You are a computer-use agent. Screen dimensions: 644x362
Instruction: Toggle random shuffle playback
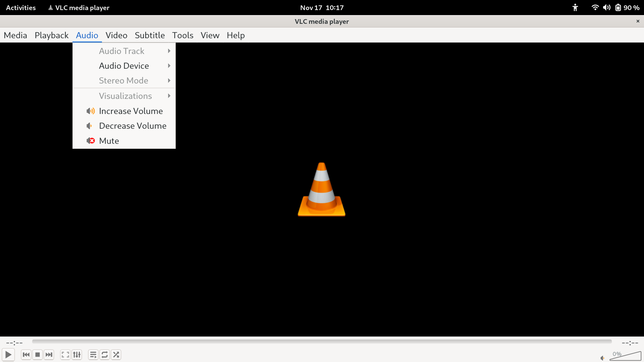tap(116, 355)
